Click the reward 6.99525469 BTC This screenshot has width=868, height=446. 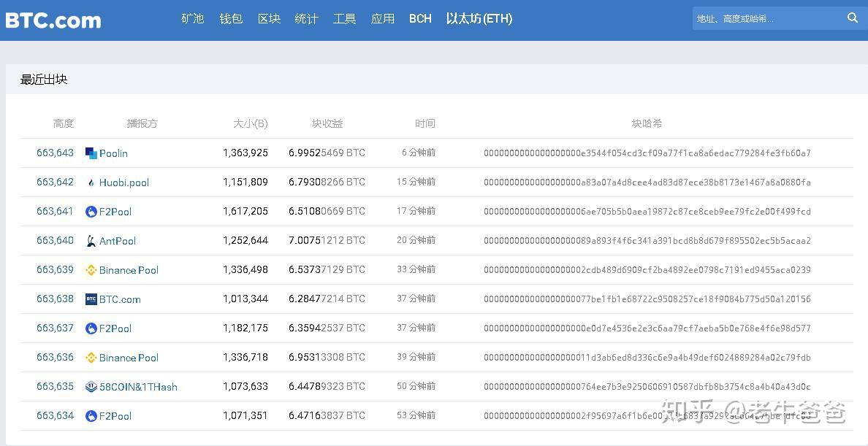(x=327, y=153)
